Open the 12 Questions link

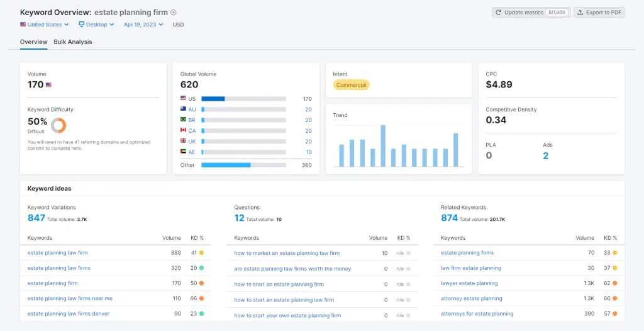pos(239,218)
